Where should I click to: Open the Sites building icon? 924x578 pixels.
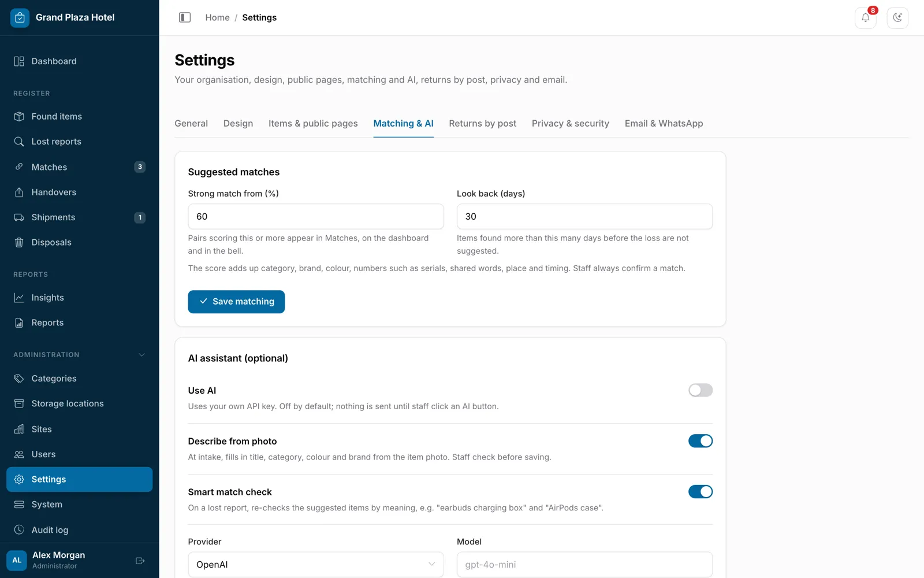[x=19, y=429]
